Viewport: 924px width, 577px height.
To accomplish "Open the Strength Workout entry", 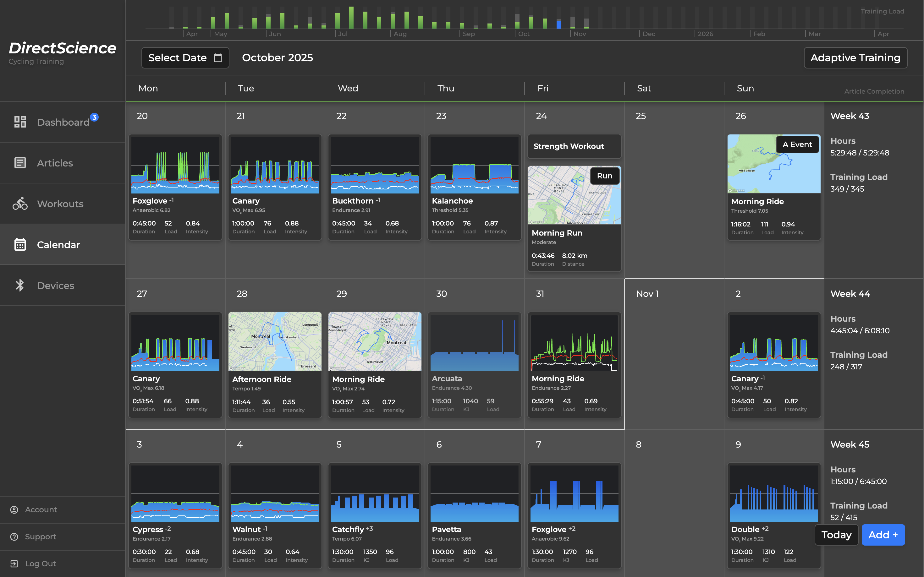I will [x=574, y=146].
